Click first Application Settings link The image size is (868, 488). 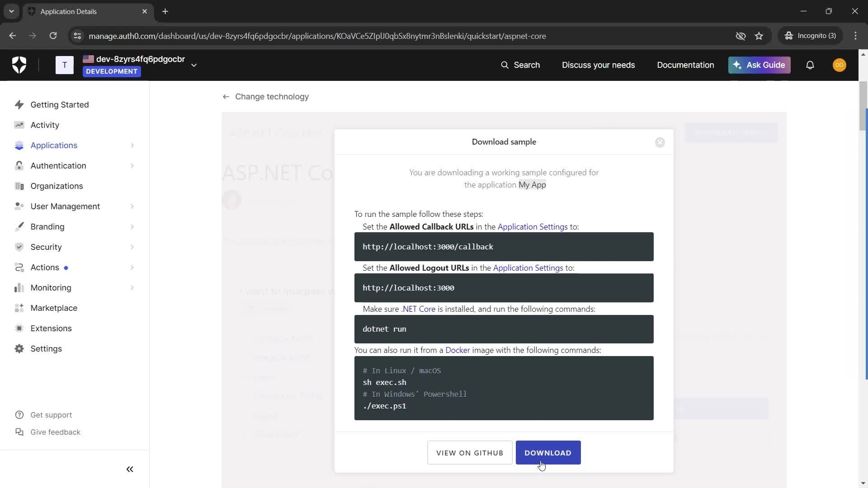[532, 227]
